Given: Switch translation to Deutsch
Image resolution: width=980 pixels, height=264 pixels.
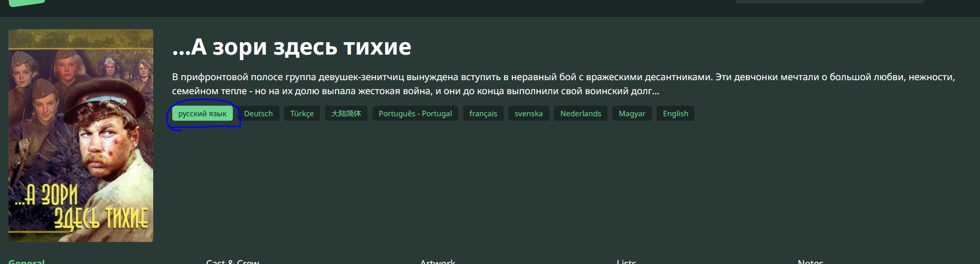Looking at the screenshot, I should coord(258,113).
